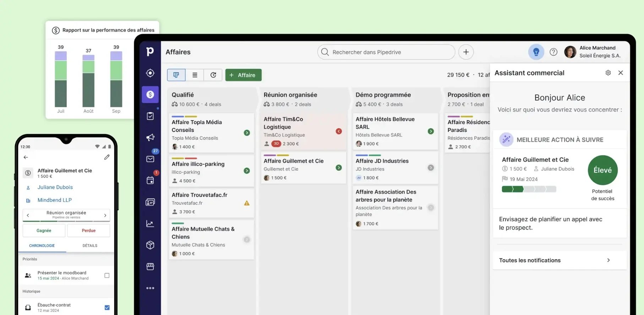Expand Toutes les notifications
Image resolution: width=644 pixels, height=315 pixels.
click(560, 260)
